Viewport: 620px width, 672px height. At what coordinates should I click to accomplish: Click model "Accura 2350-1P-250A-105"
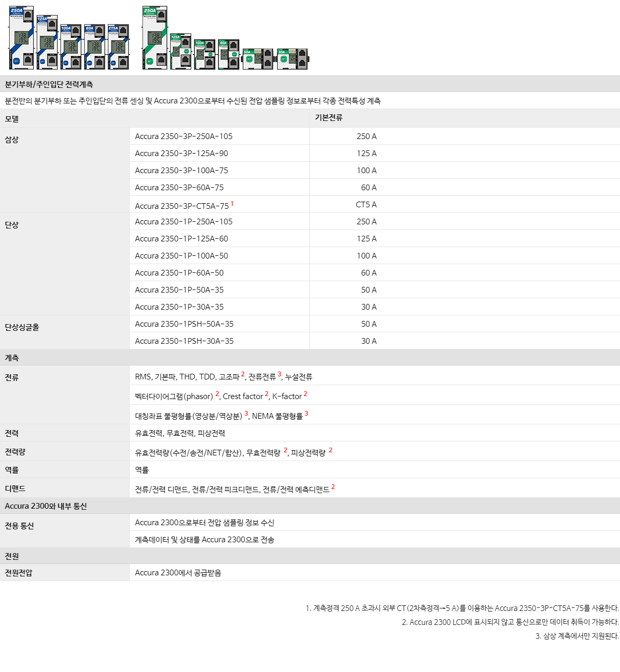(x=184, y=222)
